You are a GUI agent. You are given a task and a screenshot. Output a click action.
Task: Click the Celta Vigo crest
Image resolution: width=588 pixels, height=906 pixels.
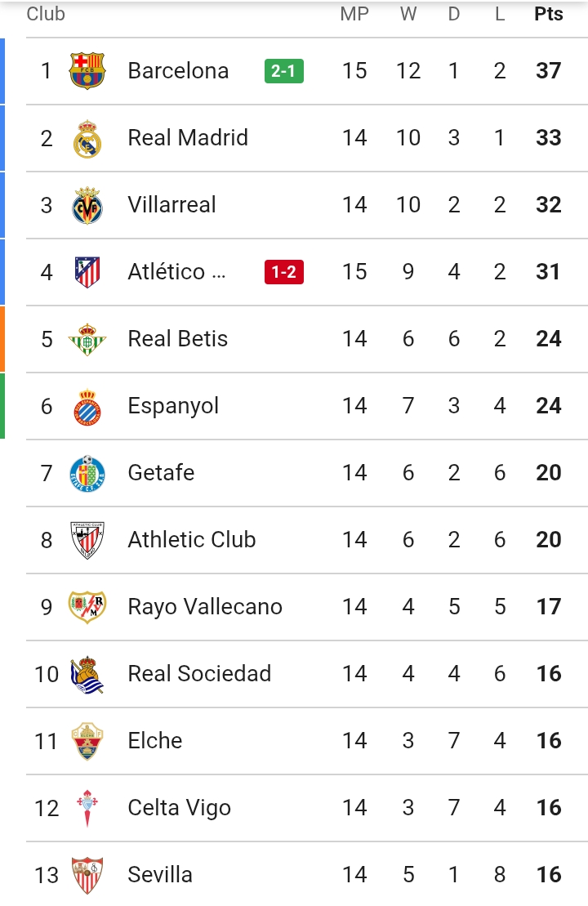[x=87, y=808]
